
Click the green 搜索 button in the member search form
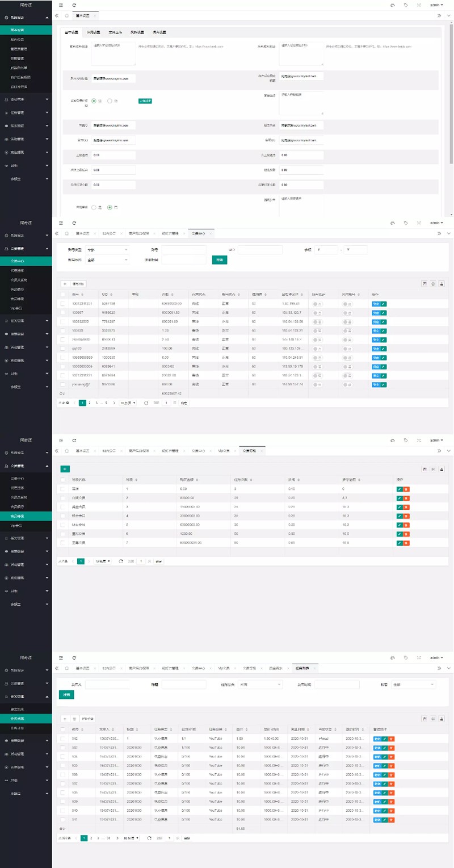click(x=219, y=259)
